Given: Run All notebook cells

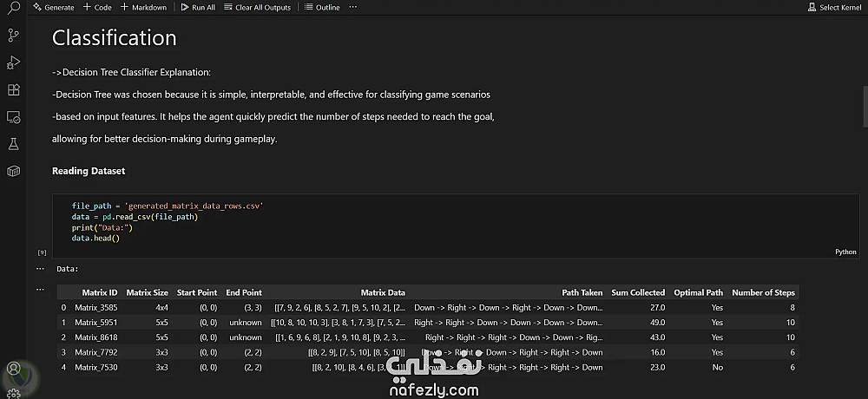Looking at the screenshot, I should tap(198, 7).
